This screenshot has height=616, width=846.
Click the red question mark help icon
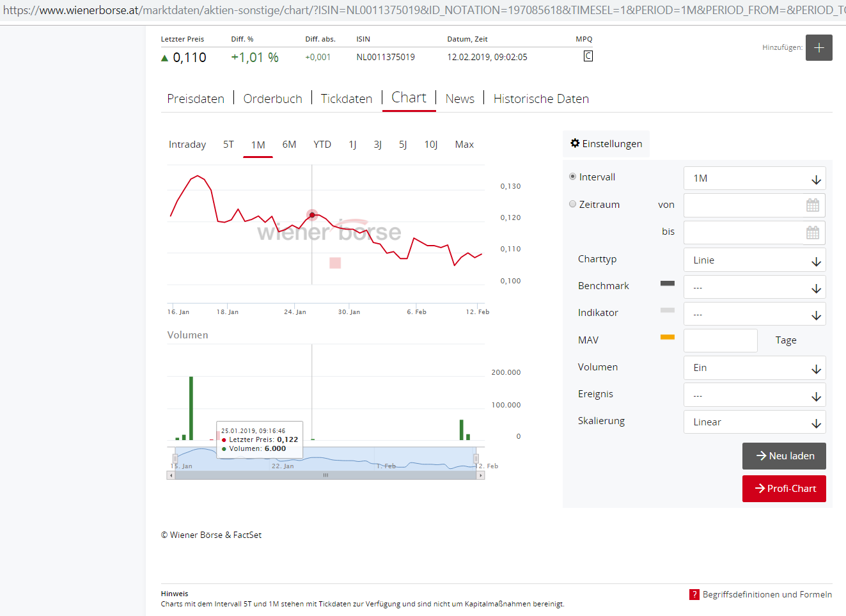point(694,594)
